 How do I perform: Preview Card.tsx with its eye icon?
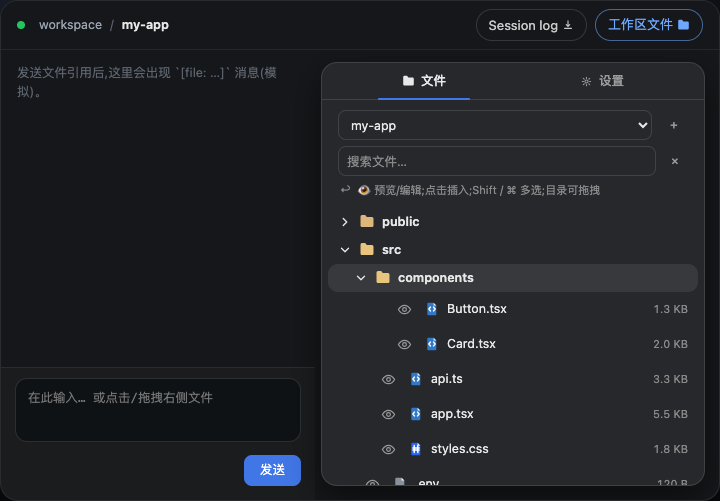coord(404,344)
